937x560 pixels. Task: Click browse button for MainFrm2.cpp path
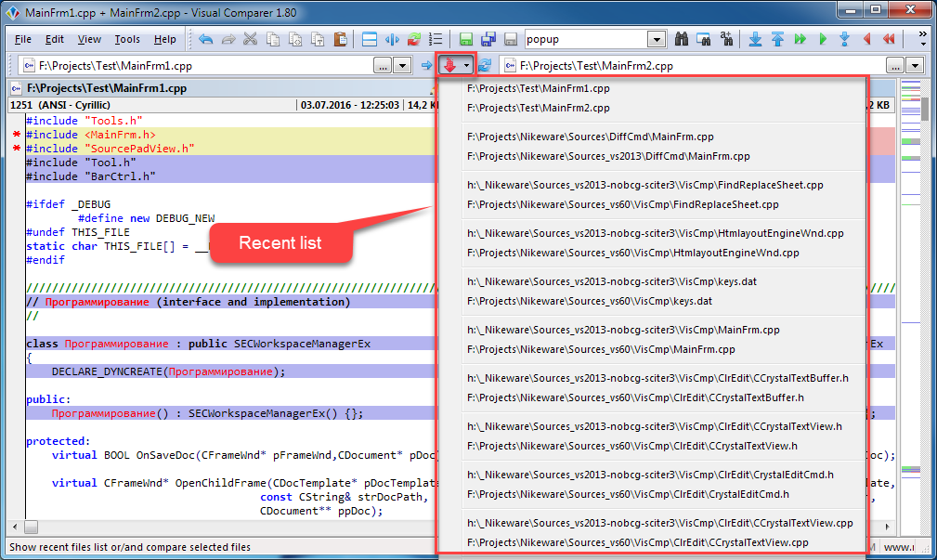pos(894,66)
